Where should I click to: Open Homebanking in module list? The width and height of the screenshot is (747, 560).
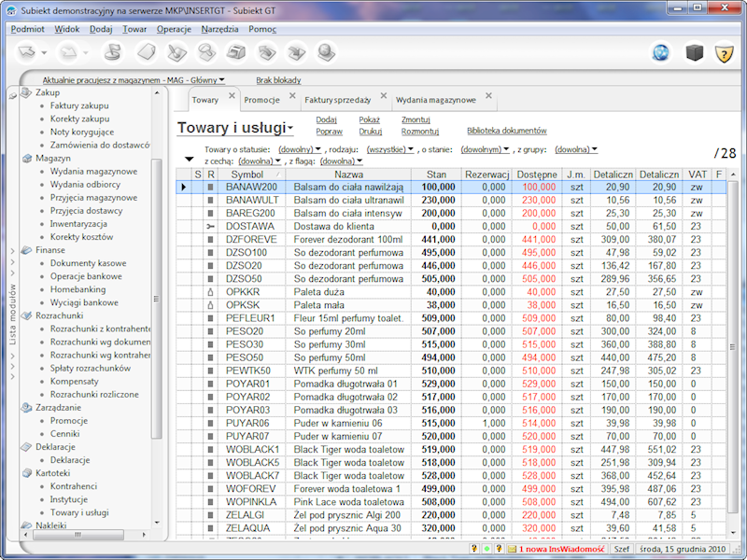78,289
